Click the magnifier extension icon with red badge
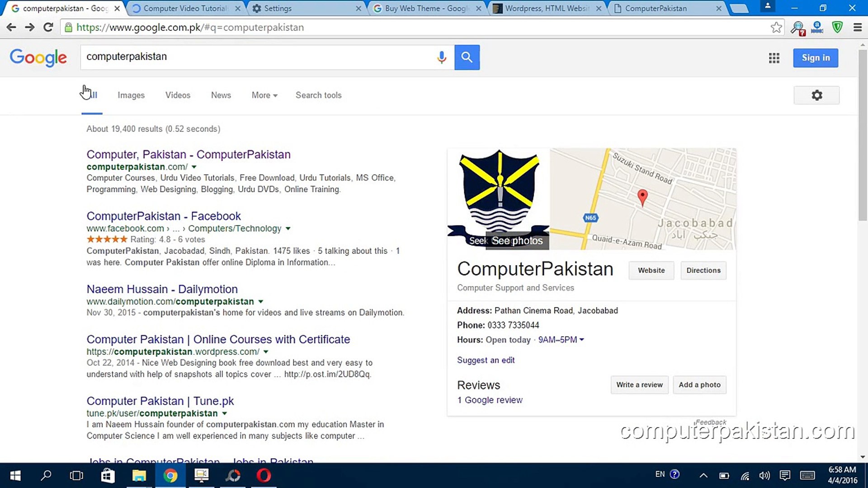This screenshot has width=868, height=488. (x=798, y=28)
